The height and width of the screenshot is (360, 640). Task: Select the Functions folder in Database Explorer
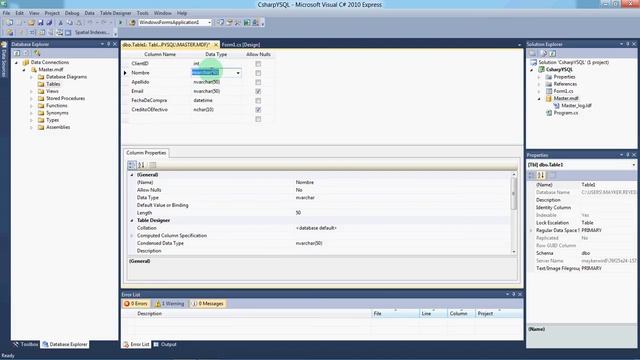click(x=56, y=106)
